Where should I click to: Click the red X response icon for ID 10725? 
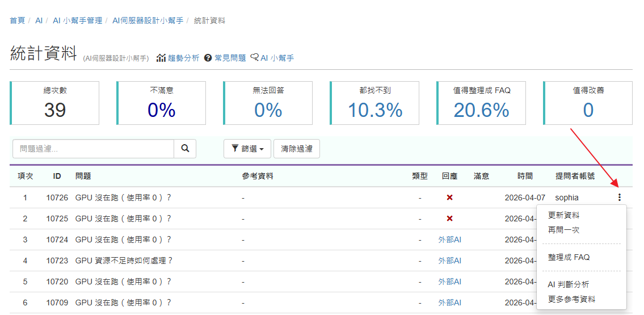(449, 219)
